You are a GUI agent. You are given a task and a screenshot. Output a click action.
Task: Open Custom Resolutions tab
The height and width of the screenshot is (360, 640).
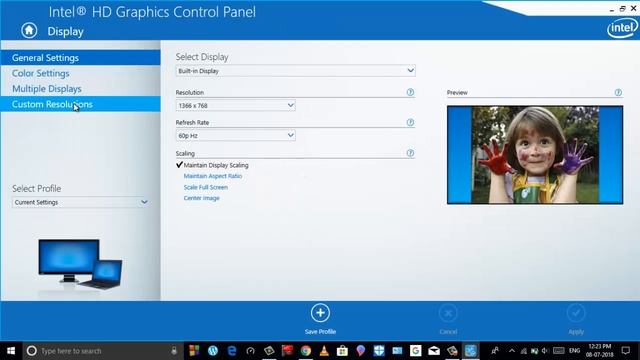[80, 104]
